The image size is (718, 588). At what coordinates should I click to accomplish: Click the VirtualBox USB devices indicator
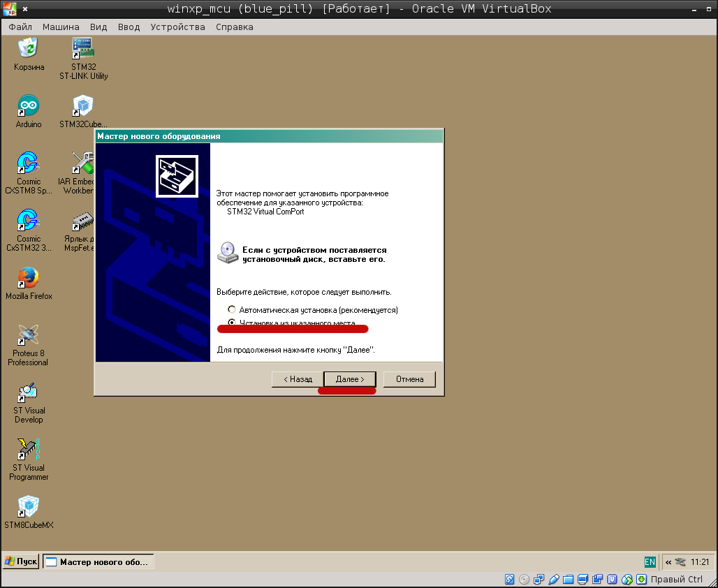(x=554, y=580)
